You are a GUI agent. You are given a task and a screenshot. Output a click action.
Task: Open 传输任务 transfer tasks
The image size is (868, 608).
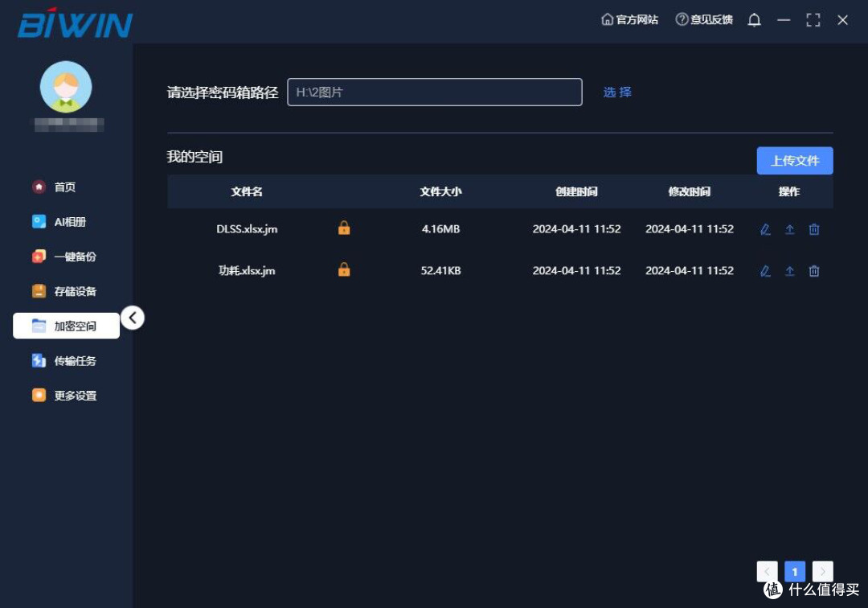pyautogui.click(x=63, y=361)
